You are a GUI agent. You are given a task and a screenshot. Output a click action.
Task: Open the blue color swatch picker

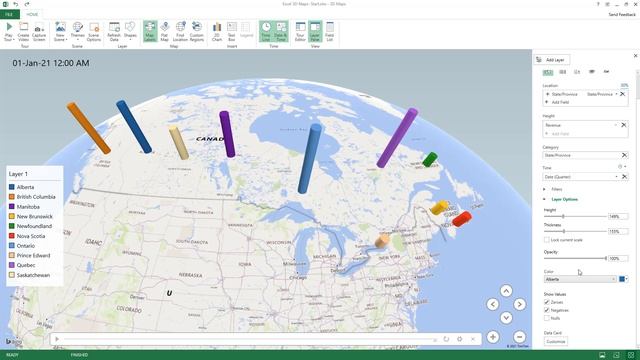(x=623, y=279)
